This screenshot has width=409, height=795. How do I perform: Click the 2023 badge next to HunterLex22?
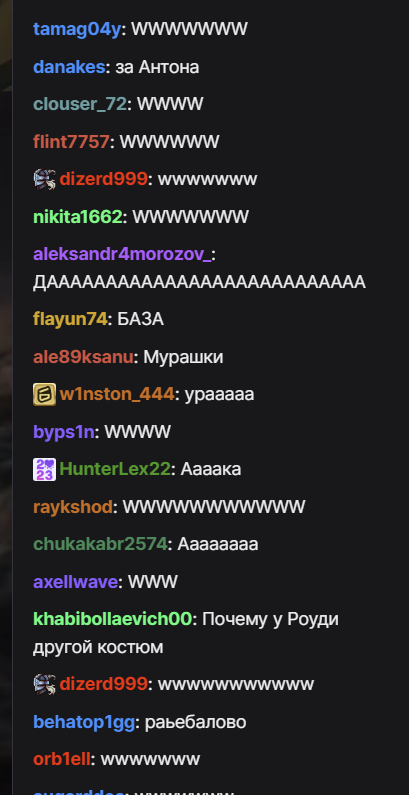[45, 469]
